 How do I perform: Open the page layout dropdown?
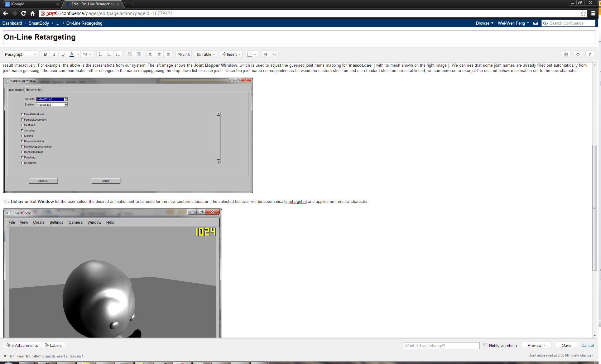pos(252,54)
